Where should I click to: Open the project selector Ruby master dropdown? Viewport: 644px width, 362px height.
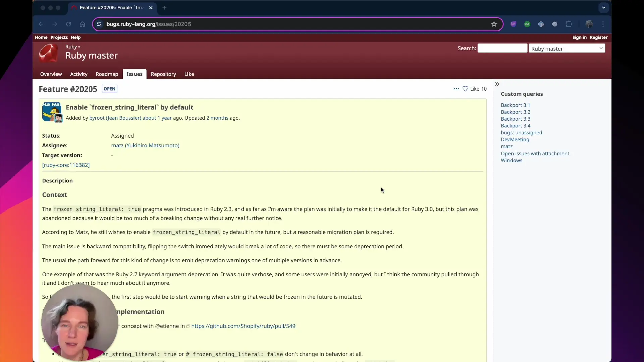point(567,48)
